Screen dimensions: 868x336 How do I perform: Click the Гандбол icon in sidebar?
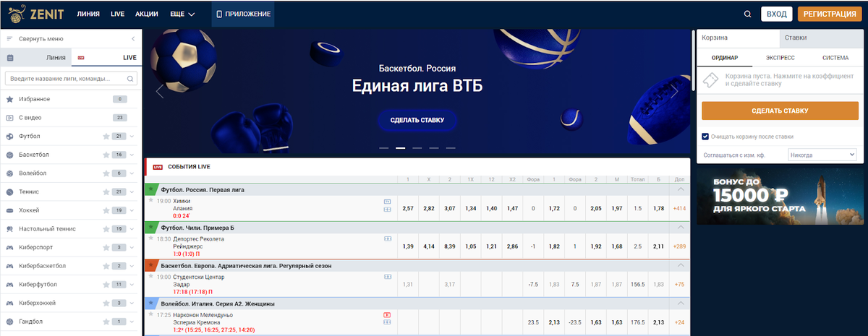[x=10, y=322]
